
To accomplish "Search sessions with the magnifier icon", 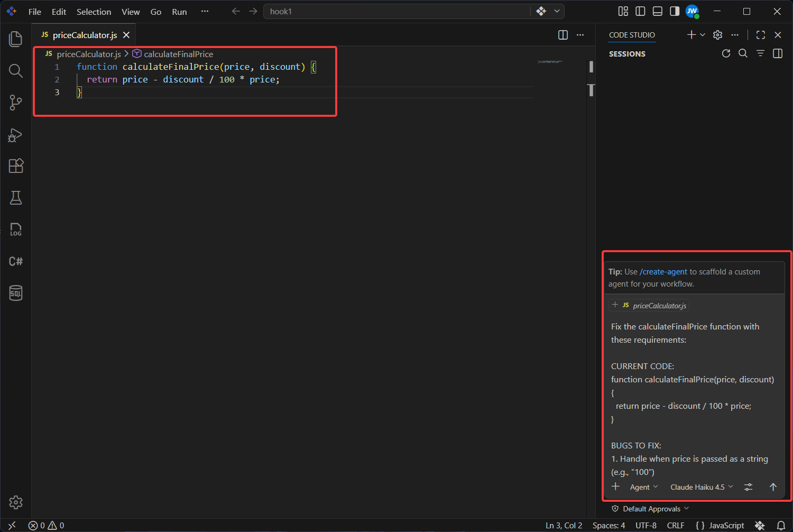I will (743, 53).
